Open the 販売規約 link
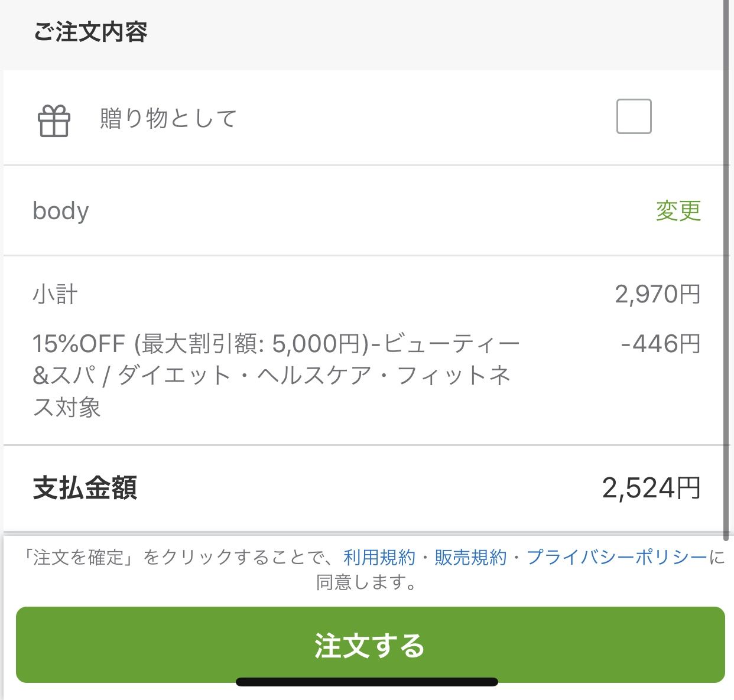Screen dimensions: 734x700 click(471, 557)
